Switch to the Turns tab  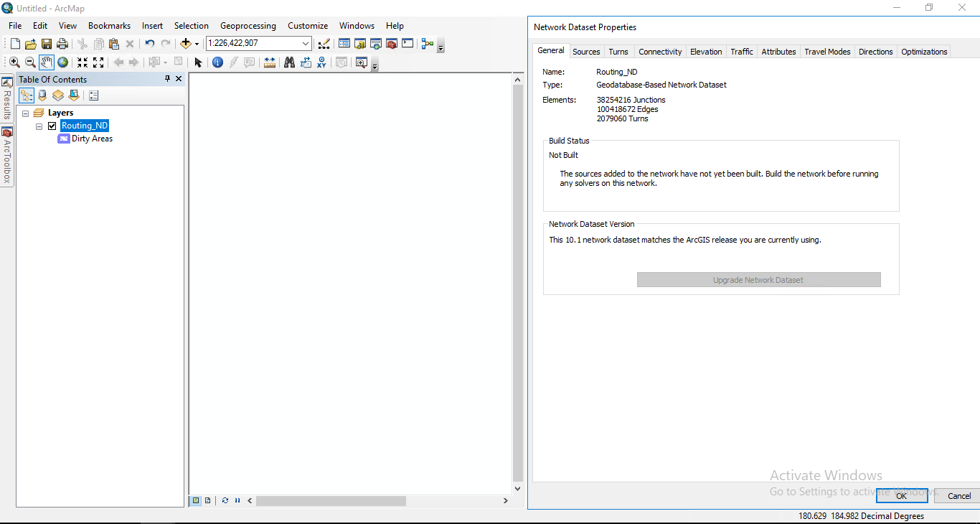coord(618,52)
